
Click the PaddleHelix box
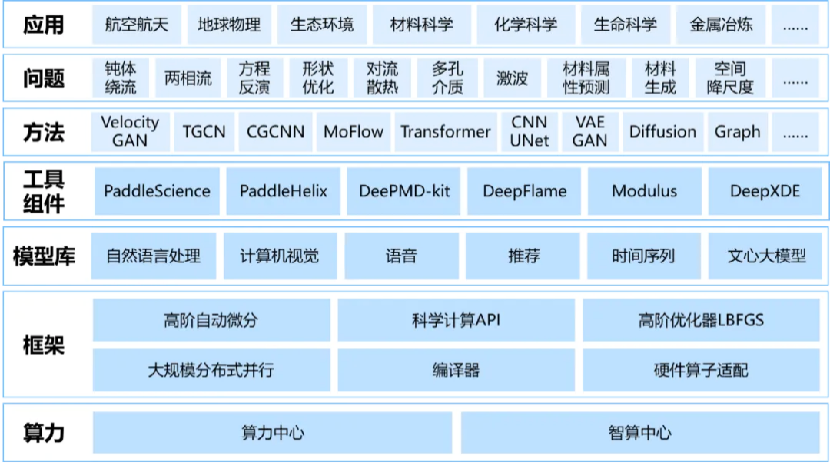pyautogui.click(x=283, y=191)
